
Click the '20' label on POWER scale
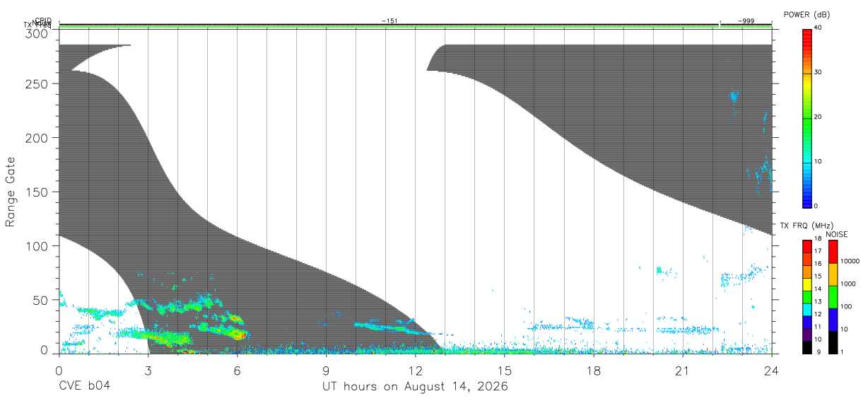click(x=818, y=117)
